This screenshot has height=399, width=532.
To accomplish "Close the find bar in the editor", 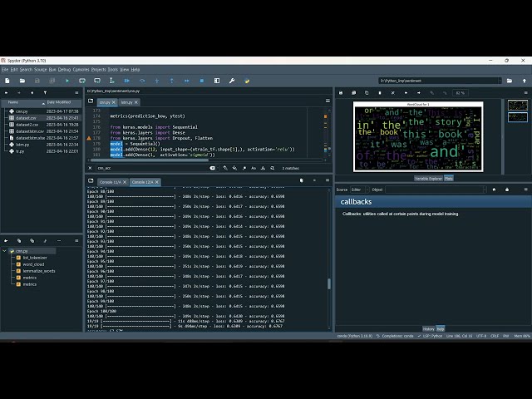I will [90, 168].
